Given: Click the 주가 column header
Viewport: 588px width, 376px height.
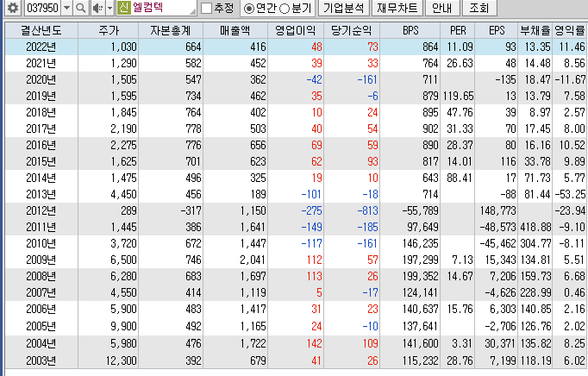Looking at the screenshot, I should pos(109,30).
